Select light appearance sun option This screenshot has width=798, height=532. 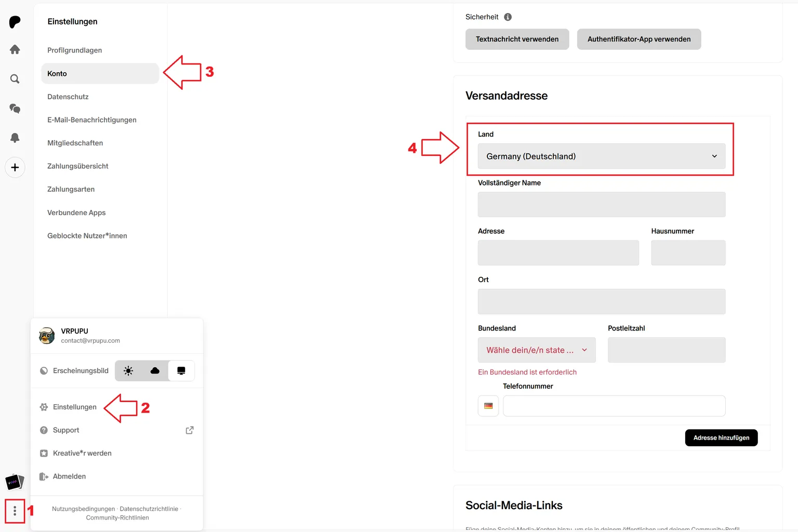pyautogui.click(x=128, y=370)
